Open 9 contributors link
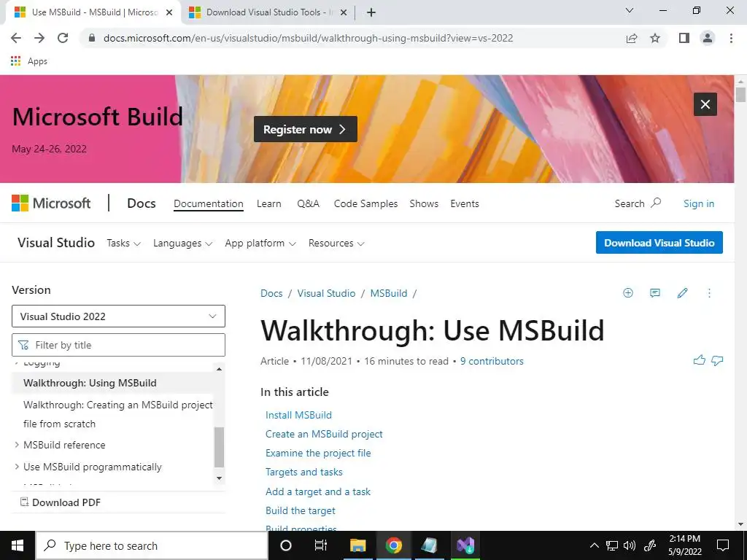 coord(492,361)
